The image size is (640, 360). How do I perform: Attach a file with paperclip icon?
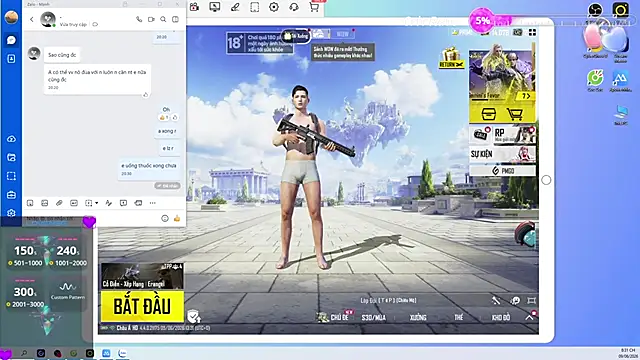click(59, 203)
